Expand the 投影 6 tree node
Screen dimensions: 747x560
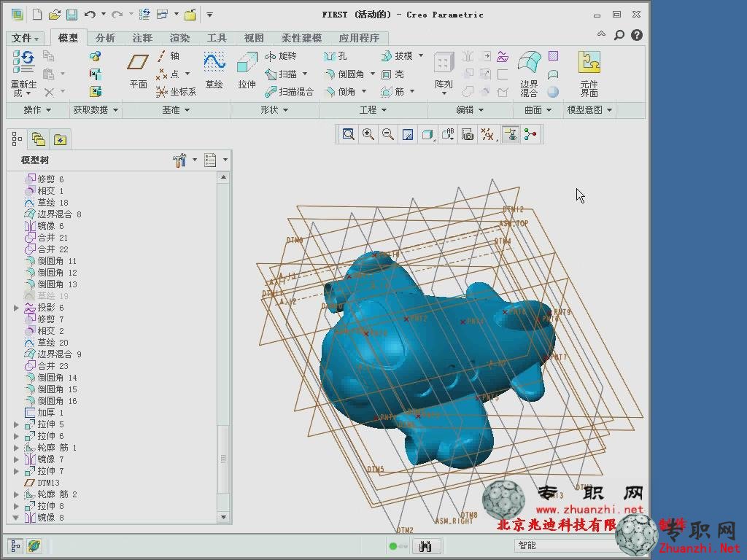point(16,308)
